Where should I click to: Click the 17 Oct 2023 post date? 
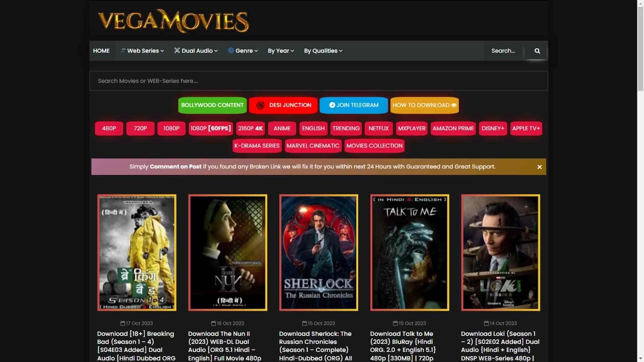click(x=136, y=323)
